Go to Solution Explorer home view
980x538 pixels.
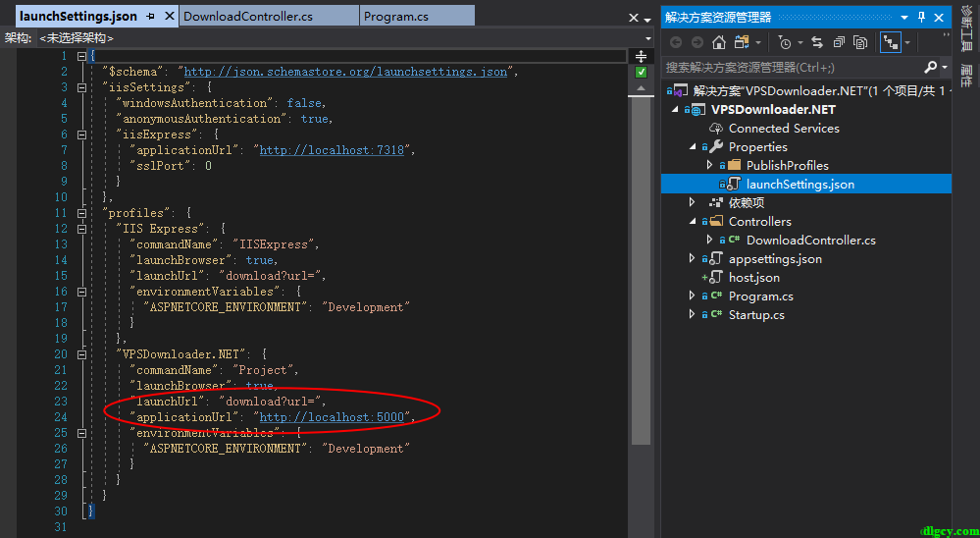point(719,42)
